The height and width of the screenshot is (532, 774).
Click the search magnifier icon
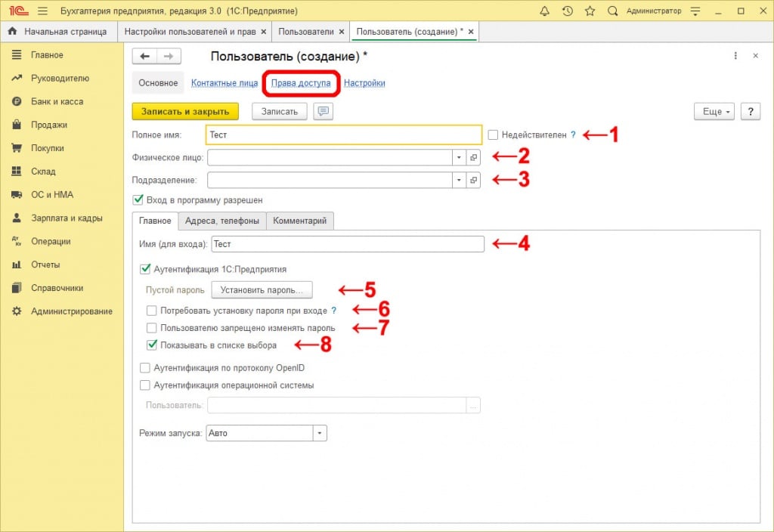tap(613, 11)
